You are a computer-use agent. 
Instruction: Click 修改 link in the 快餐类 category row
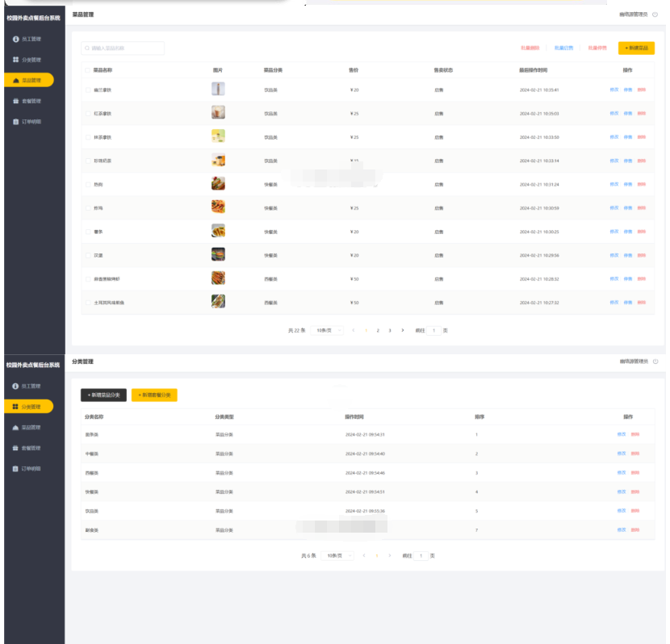coord(621,491)
